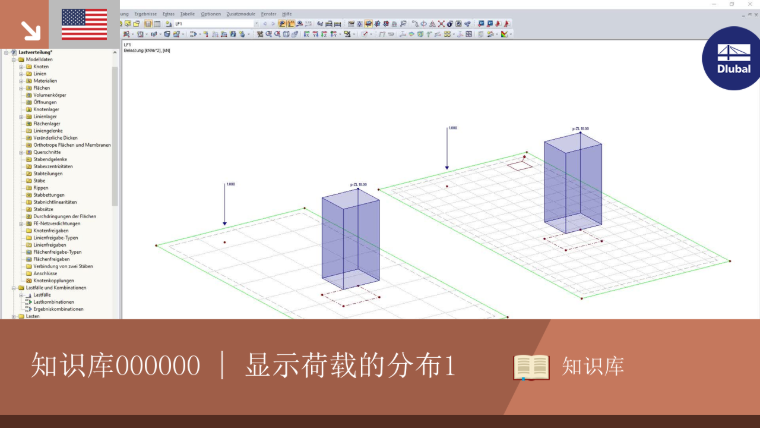Click the colorful results icon ending second toolbar
760x428 pixels.
[505, 34]
